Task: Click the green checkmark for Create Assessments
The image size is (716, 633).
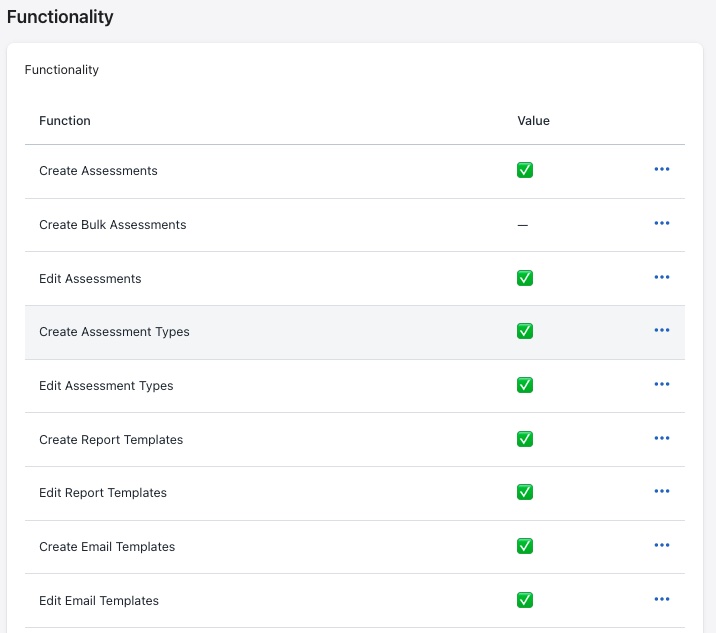Action: pyautogui.click(x=525, y=170)
